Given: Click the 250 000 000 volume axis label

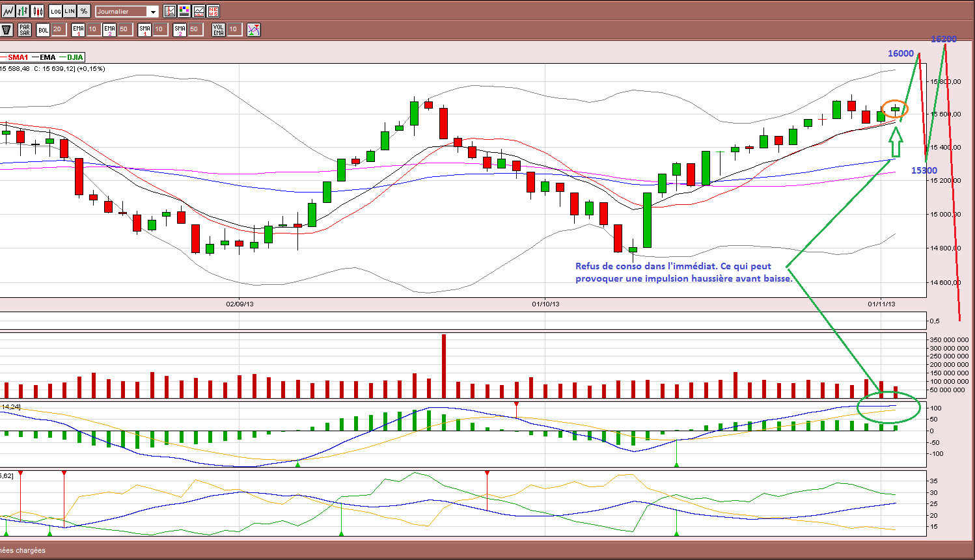Looking at the screenshot, I should tap(948, 356).
